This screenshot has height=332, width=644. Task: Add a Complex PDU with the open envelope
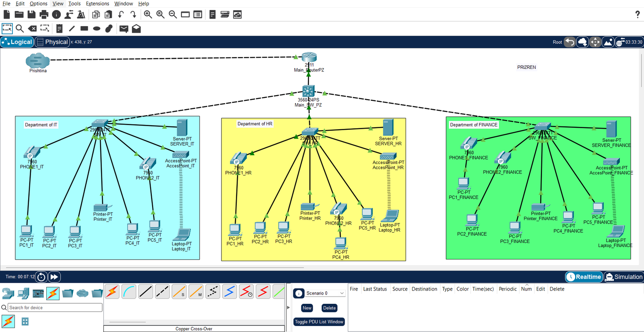pyautogui.click(x=136, y=29)
